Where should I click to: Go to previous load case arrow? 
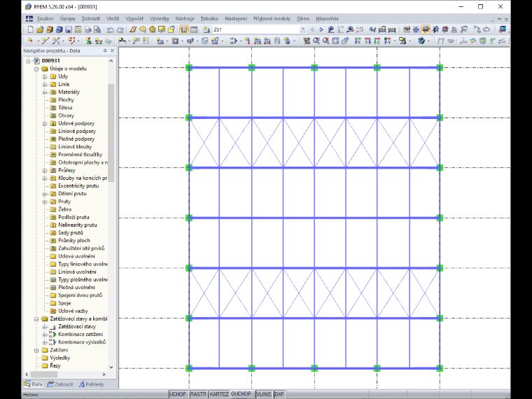pyautogui.click(x=312, y=29)
